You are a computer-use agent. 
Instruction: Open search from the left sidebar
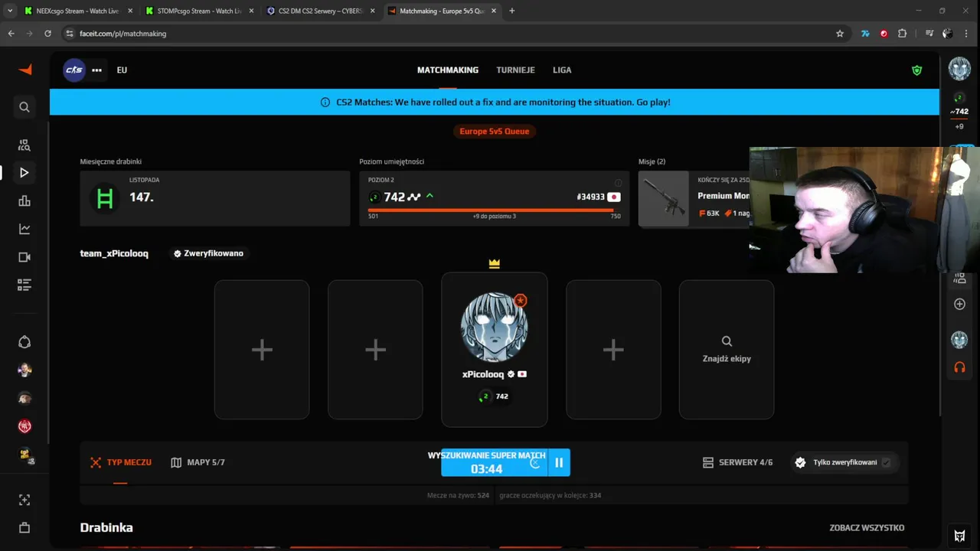pos(24,107)
